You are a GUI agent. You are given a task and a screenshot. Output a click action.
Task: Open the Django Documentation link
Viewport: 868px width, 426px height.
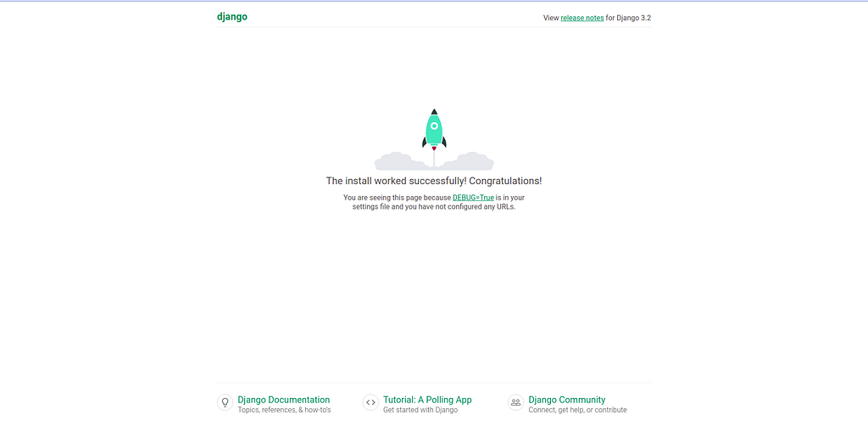tap(283, 400)
